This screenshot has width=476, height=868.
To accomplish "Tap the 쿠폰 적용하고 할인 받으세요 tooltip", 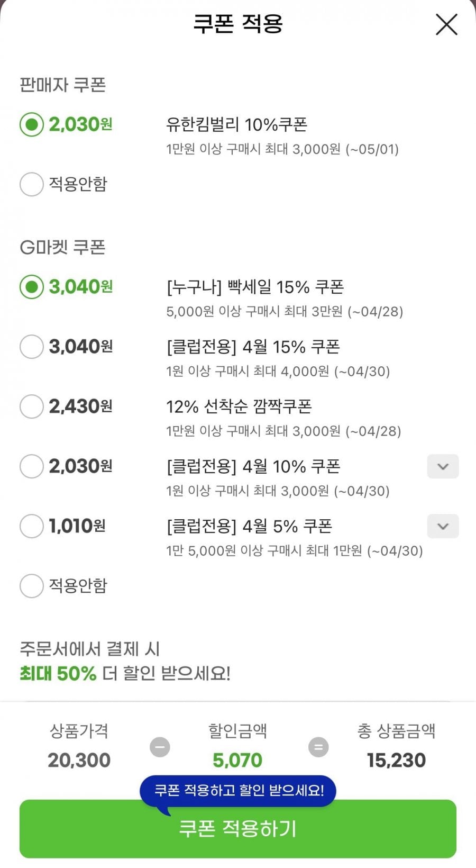I will click(238, 791).
